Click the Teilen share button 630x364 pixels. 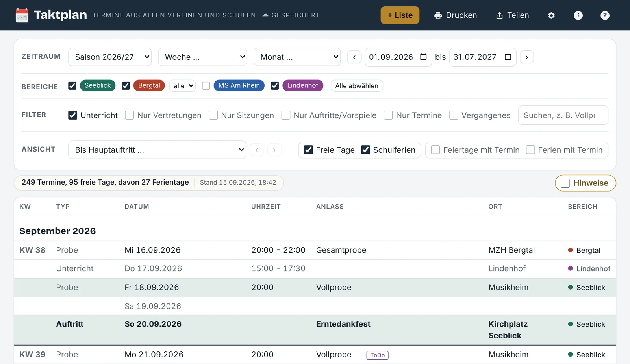512,15
